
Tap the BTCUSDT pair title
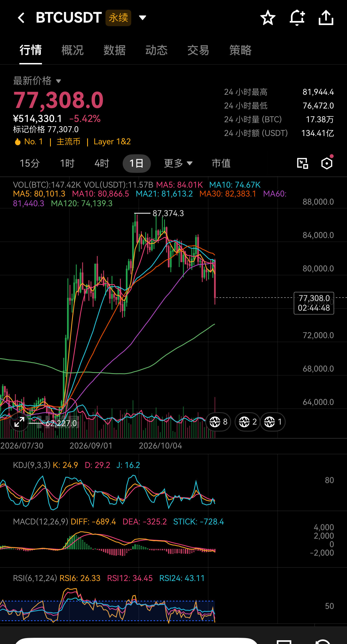point(69,18)
